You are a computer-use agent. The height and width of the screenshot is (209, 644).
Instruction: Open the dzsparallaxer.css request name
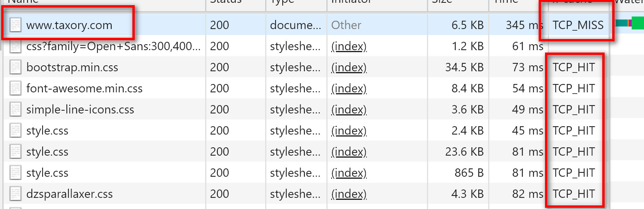coord(69,194)
